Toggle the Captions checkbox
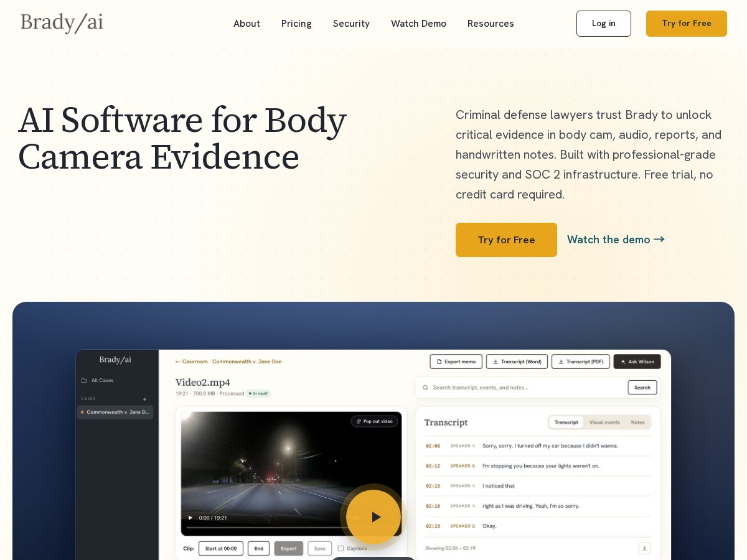747x560 pixels. (341, 549)
